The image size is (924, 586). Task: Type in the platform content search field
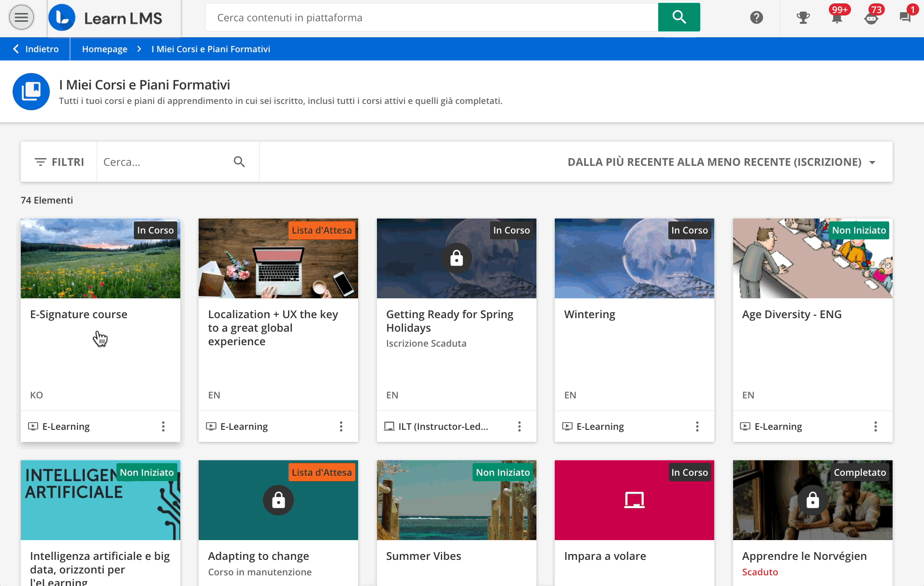432,17
